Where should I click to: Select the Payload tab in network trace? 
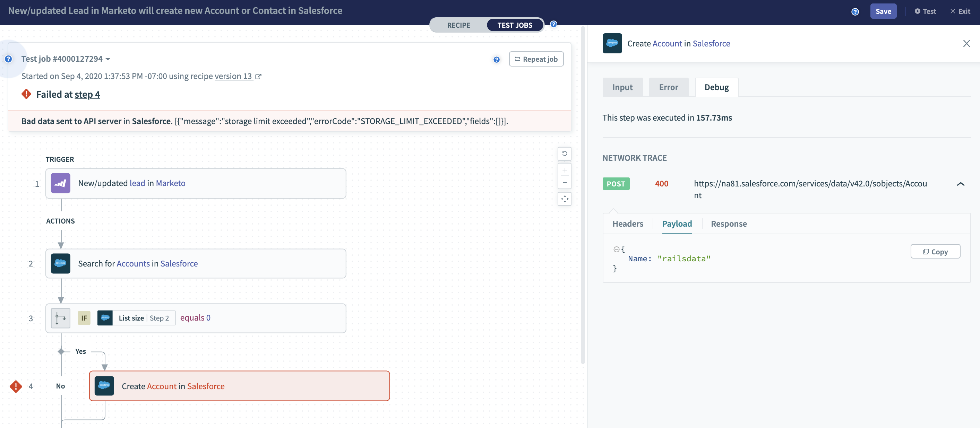(677, 224)
